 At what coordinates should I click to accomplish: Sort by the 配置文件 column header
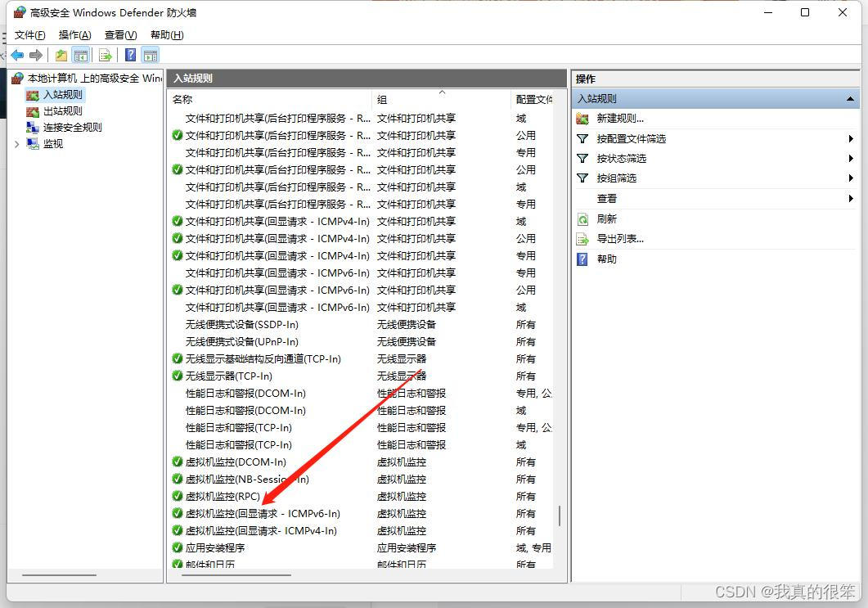click(x=533, y=100)
